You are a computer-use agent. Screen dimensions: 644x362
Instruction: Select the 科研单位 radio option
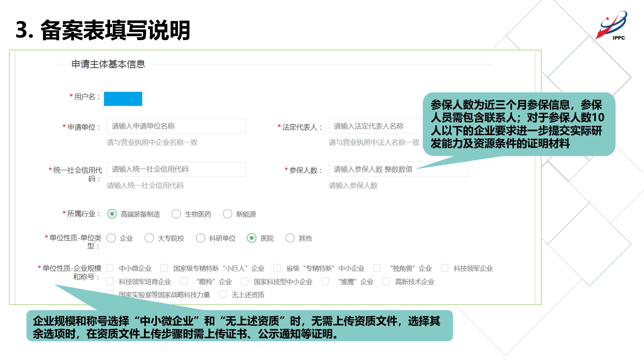coord(200,238)
